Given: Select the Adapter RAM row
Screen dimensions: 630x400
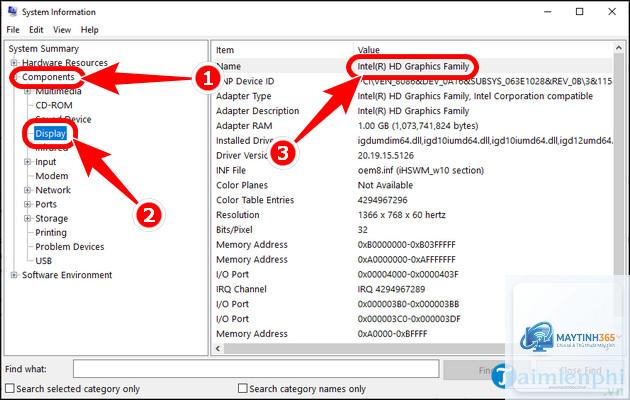Looking at the screenshot, I should 414,126.
